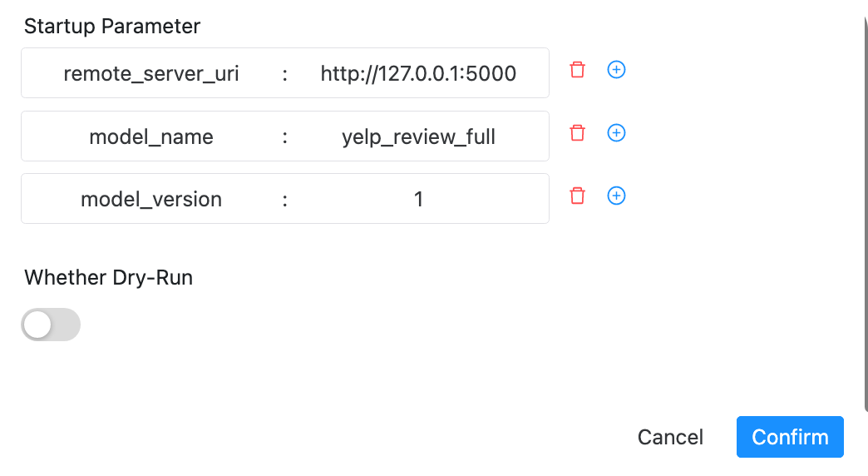Image resolution: width=868 pixels, height=476 pixels.
Task: Enable the Whether Dry-Run switch
Action: (x=51, y=325)
